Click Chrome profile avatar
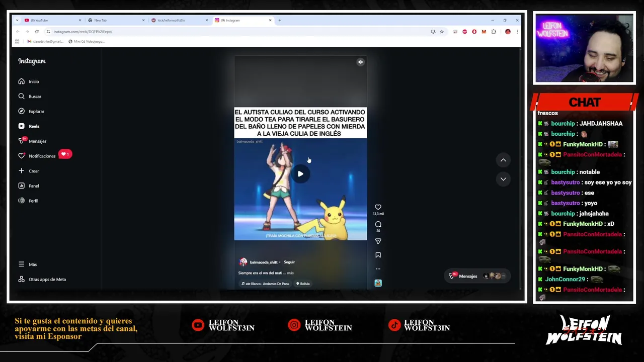This screenshot has width=644, height=362. [508, 32]
